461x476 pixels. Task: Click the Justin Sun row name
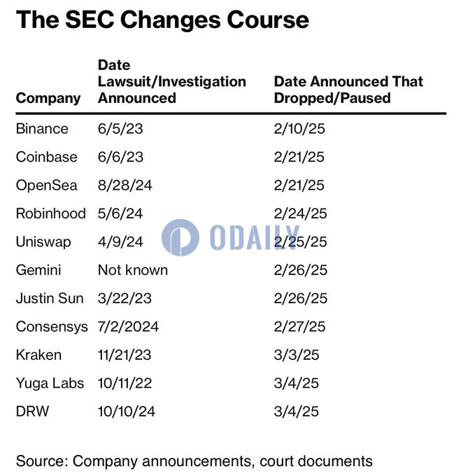[x=50, y=298]
